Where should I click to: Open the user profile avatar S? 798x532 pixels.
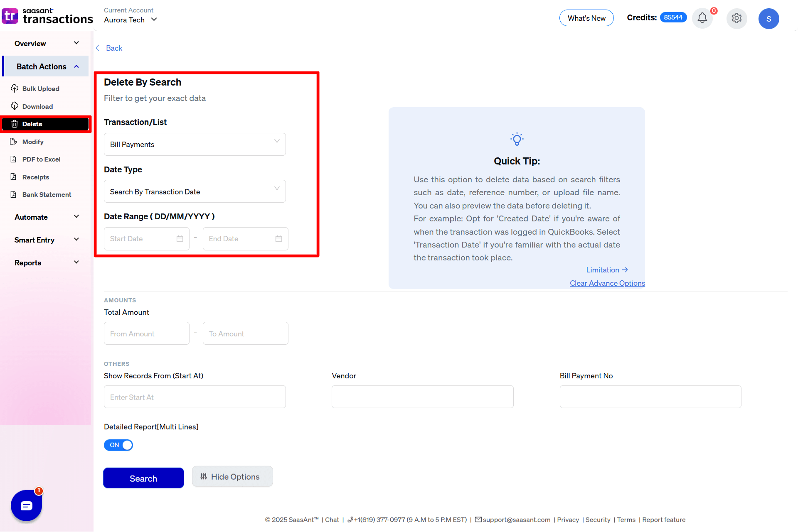tap(768, 19)
